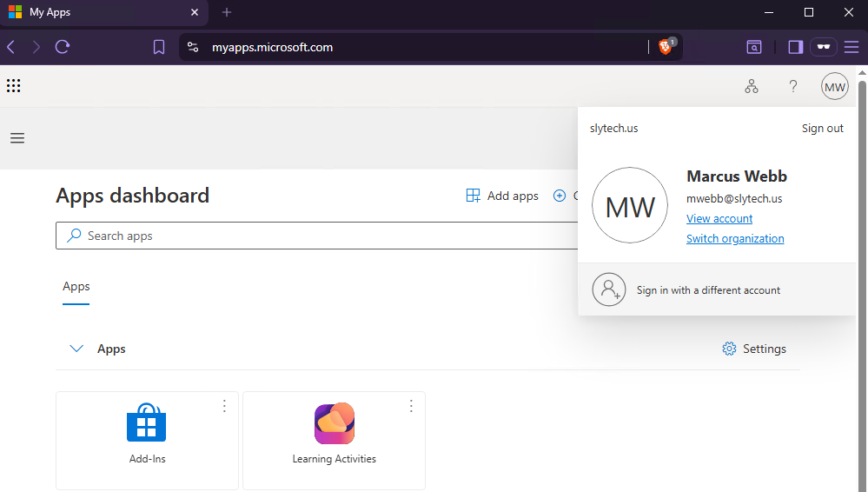Click the browser forward arrow
Image resolution: width=868 pixels, height=492 pixels.
(36, 47)
